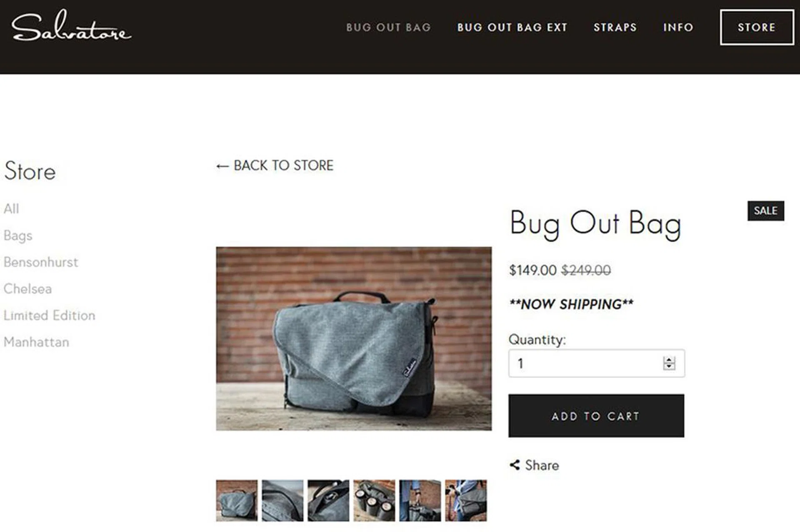Click the Share icon
The width and height of the screenshot is (800, 532).
[515, 465]
